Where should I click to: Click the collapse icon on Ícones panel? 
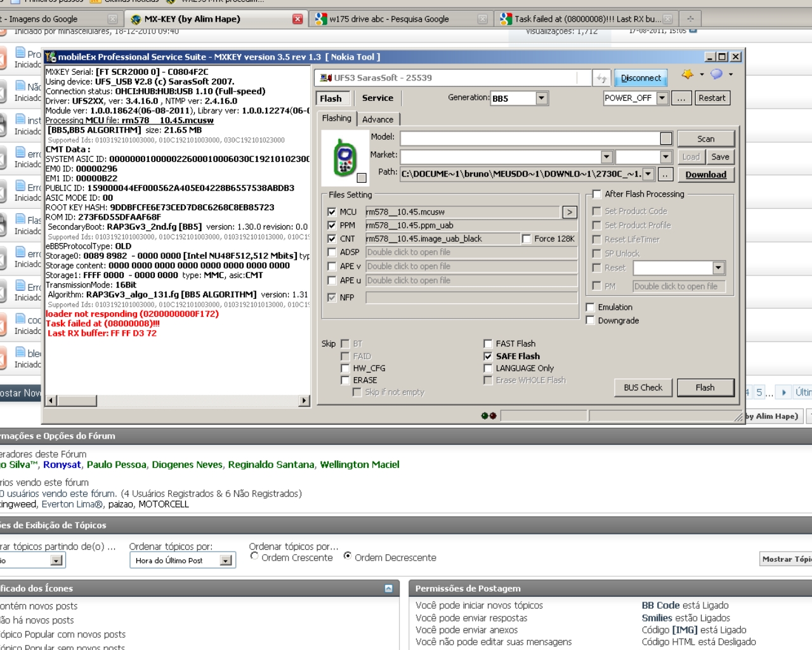coord(388,588)
